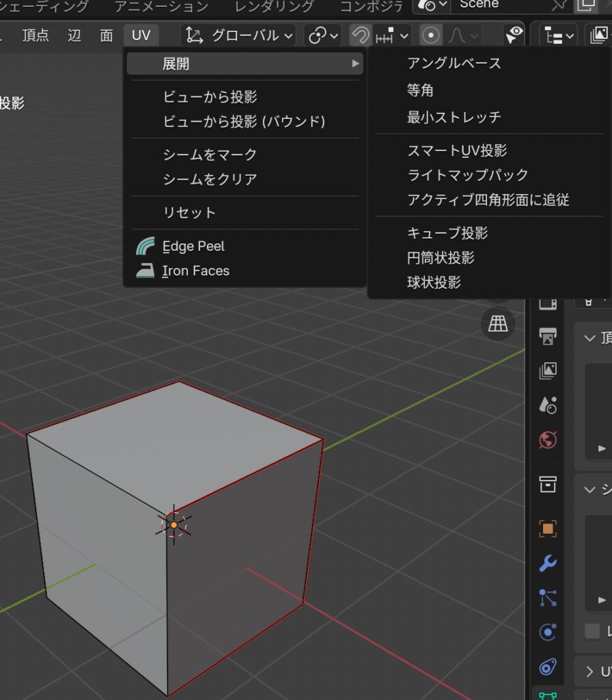Switch view with the perspective/orthographic grid icon

[498, 325]
